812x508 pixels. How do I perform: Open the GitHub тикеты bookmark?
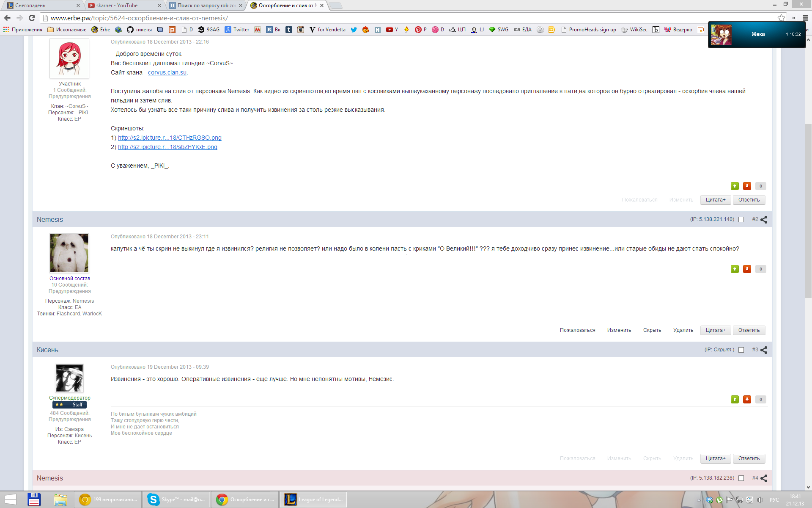point(139,30)
